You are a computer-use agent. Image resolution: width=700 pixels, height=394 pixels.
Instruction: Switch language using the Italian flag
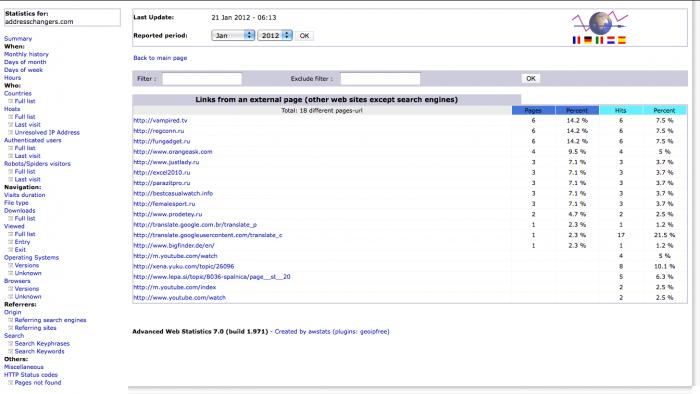pos(600,40)
